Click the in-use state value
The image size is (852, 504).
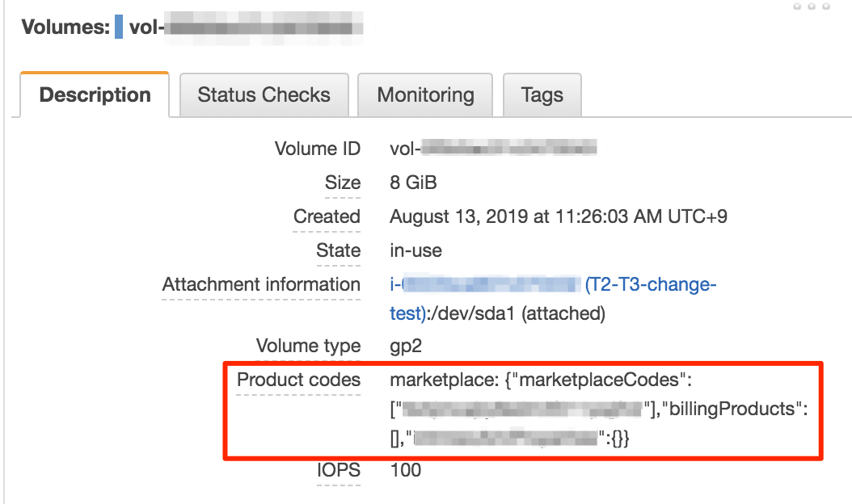tap(415, 250)
